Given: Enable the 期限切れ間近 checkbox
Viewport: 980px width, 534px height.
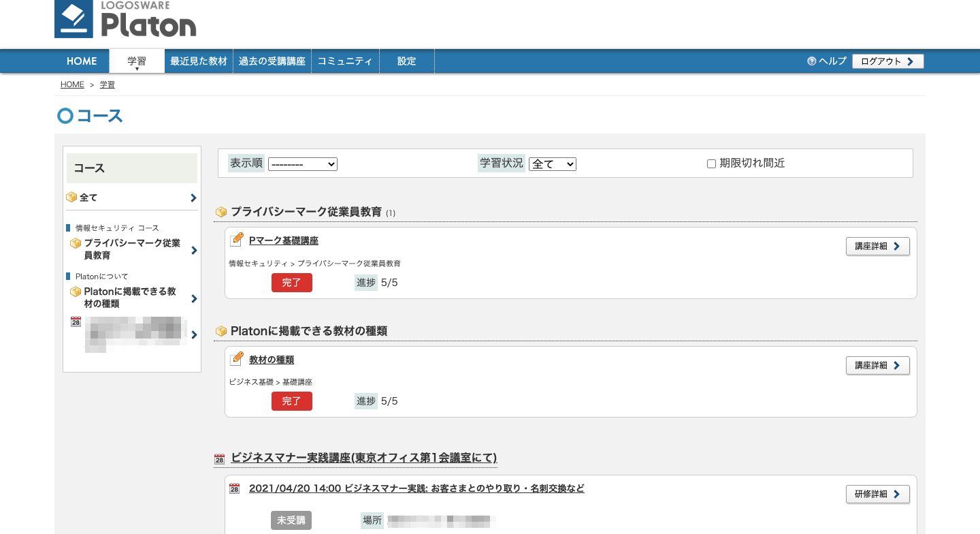Looking at the screenshot, I should (711, 164).
